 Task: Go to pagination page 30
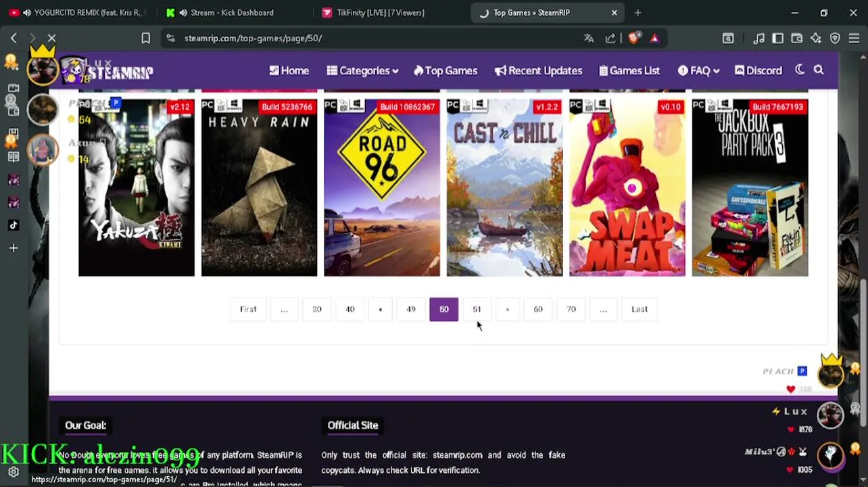317,309
